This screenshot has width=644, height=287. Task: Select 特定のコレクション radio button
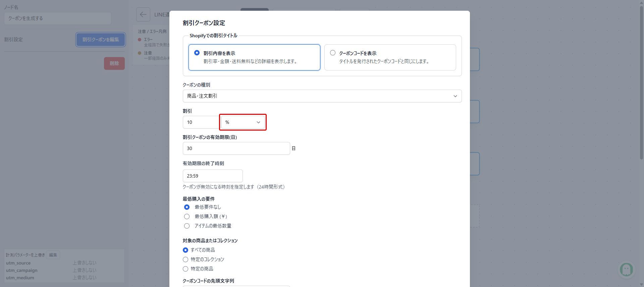coord(185,259)
